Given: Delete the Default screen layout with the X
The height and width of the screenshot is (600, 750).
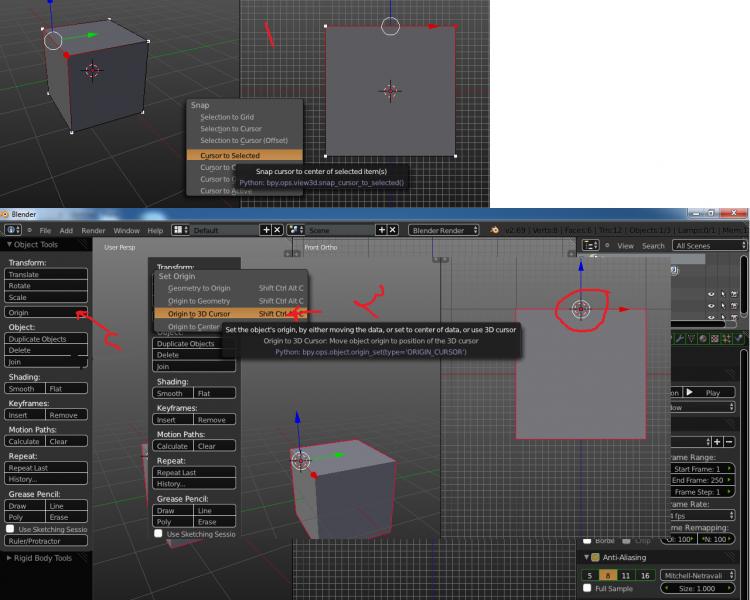Looking at the screenshot, I should pyautogui.click(x=277, y=230).
